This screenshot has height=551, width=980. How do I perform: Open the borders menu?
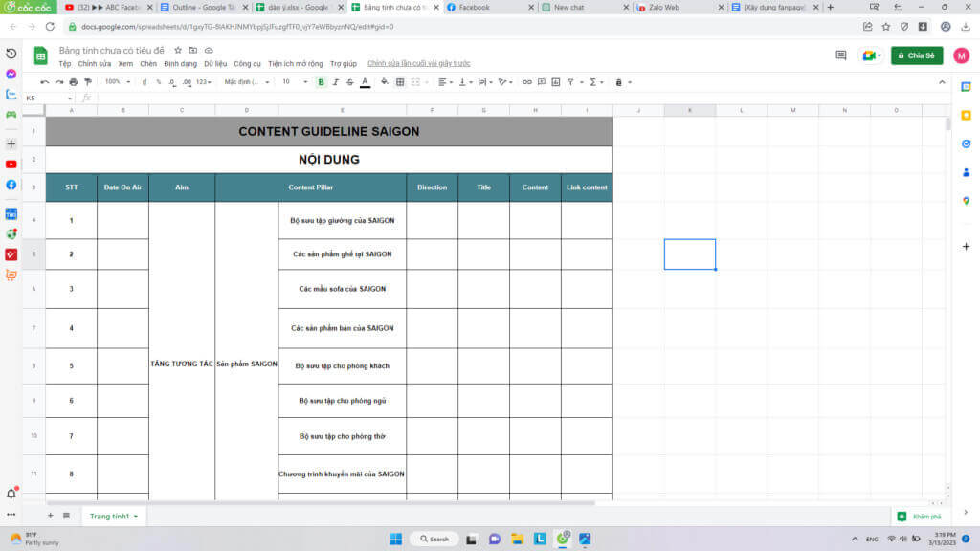click(x=400, y=82)
